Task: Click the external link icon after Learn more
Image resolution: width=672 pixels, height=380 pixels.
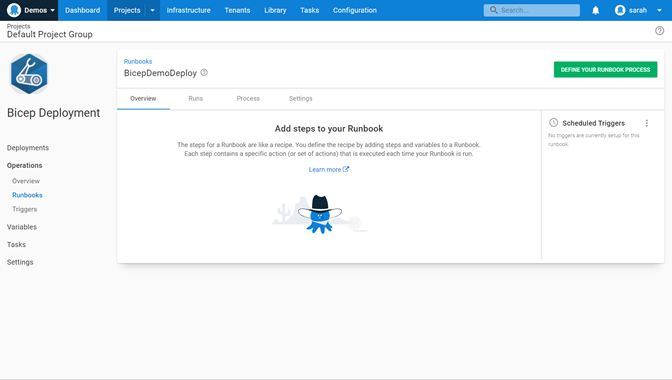Action: [346, 169]
